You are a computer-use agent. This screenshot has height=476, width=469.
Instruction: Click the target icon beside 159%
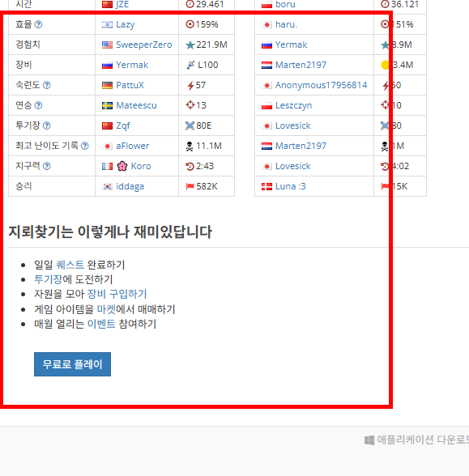(x=190, y=24)
